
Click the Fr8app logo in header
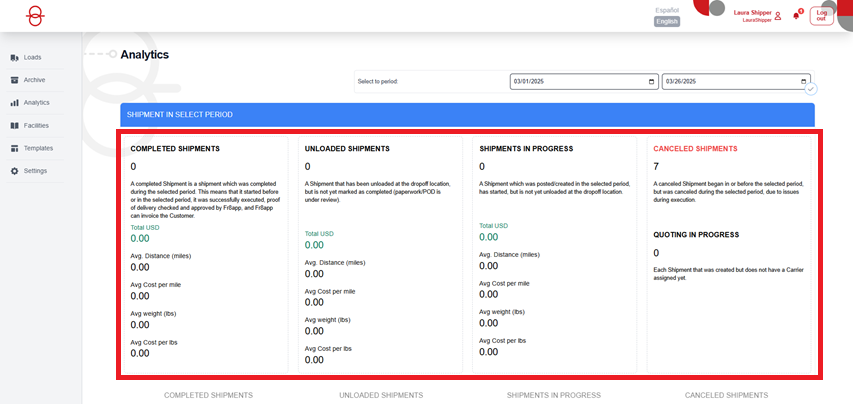tap(35, 16)
